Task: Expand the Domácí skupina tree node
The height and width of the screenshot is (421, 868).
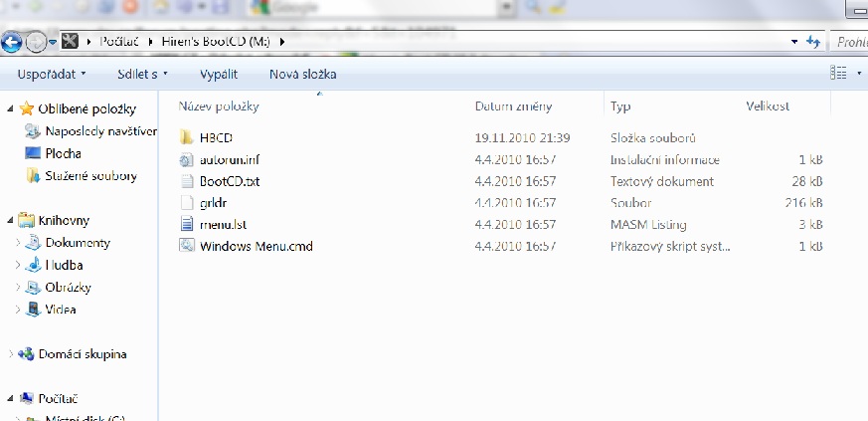Action: (10, 353)
